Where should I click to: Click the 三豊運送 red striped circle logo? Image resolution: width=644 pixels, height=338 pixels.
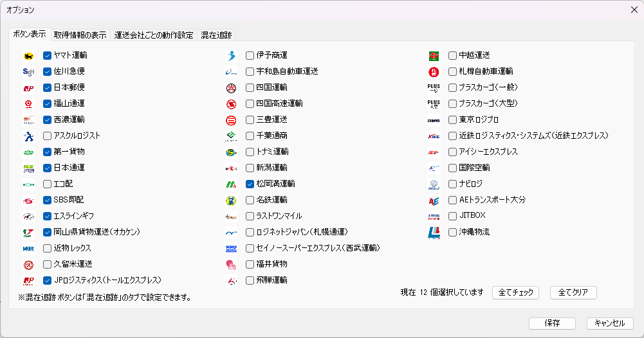click(231, 120)
